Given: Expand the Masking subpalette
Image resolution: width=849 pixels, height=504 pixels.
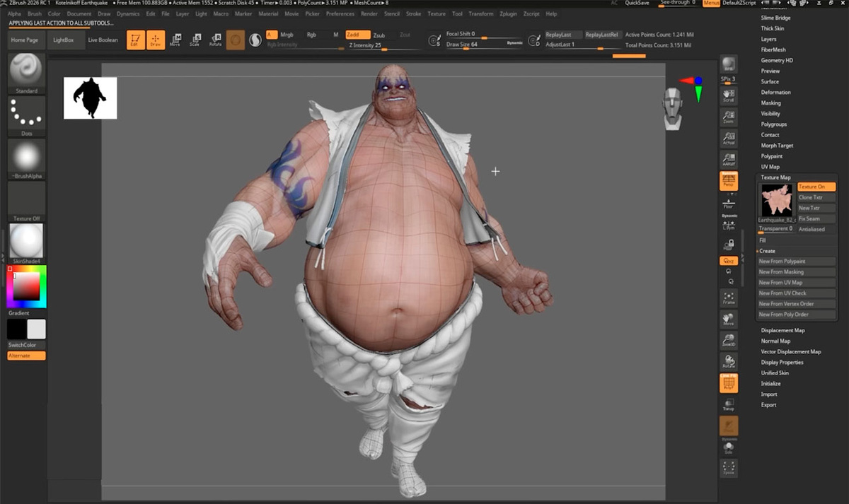Looking at the screenshot, I should pos(771,102).
